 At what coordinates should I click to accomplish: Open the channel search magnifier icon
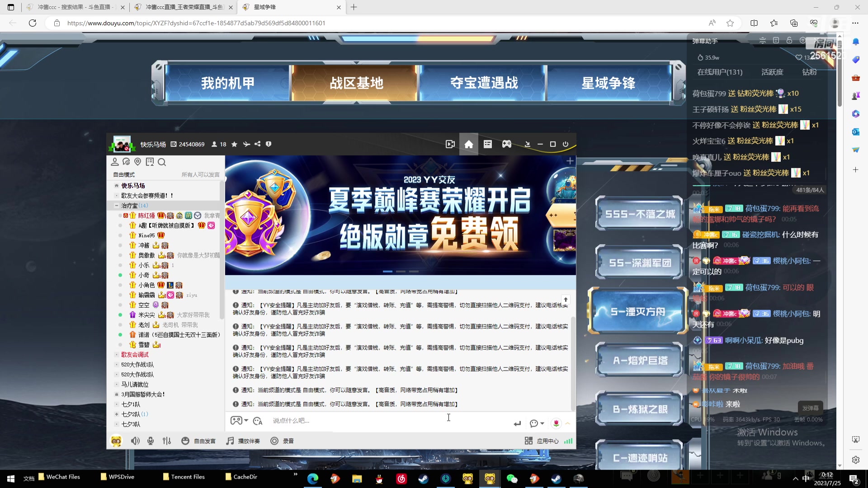[162, 162]
